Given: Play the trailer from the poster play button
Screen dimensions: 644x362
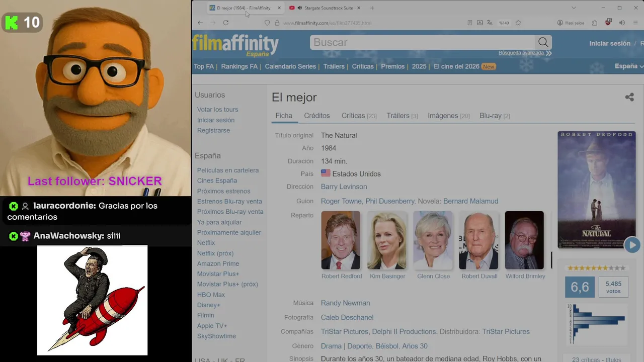Looking at the screenshot, I should pos(632,245).
